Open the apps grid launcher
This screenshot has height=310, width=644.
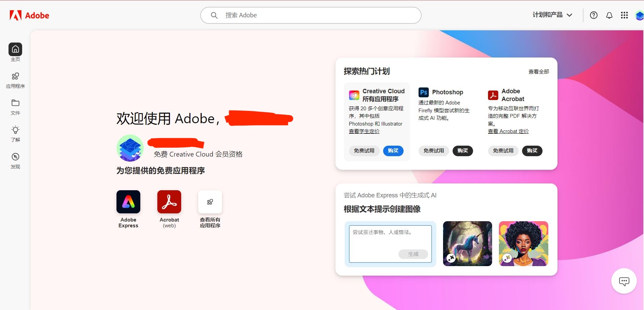[x=624, y=15]
